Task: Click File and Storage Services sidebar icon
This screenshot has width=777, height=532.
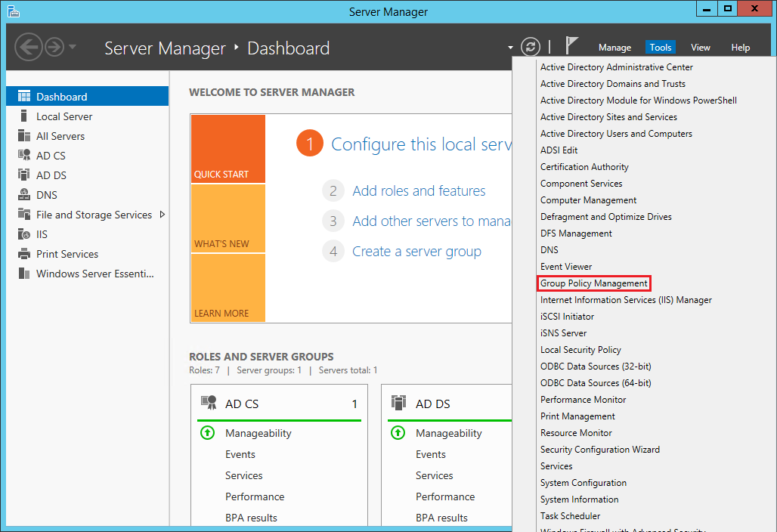Action: [x=23, y=214]
